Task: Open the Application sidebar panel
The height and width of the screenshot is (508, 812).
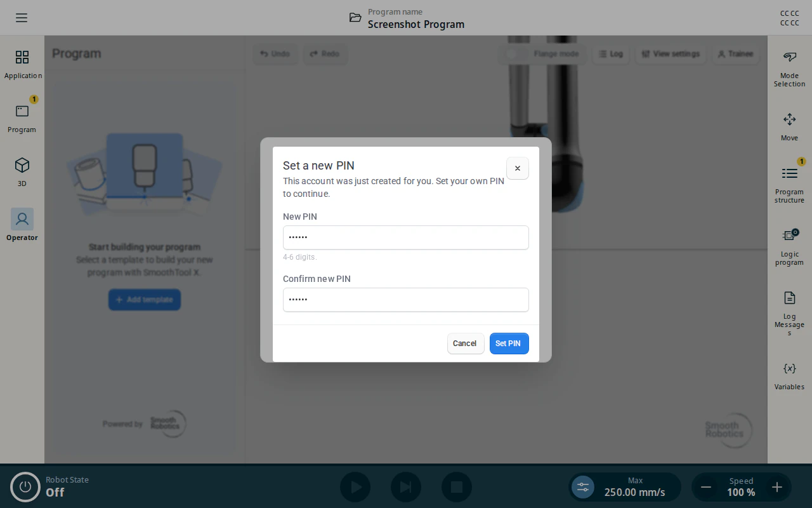Action: [22, 65]
